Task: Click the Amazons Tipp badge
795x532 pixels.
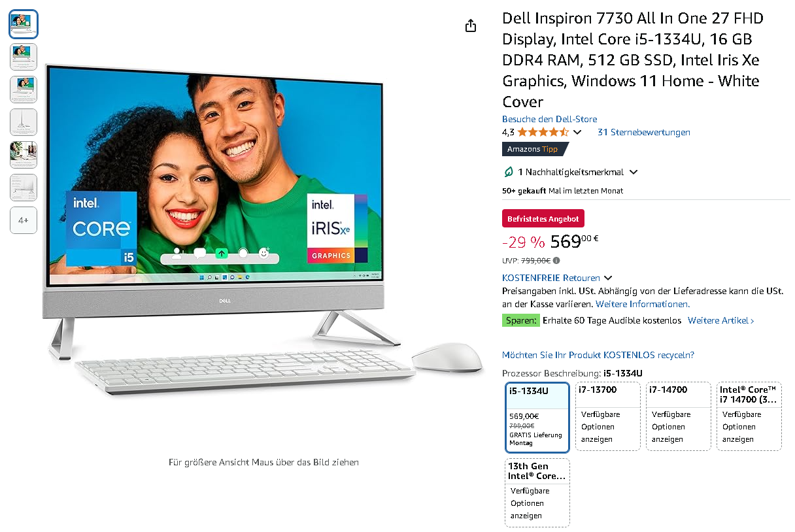Action: pos(533,149)
